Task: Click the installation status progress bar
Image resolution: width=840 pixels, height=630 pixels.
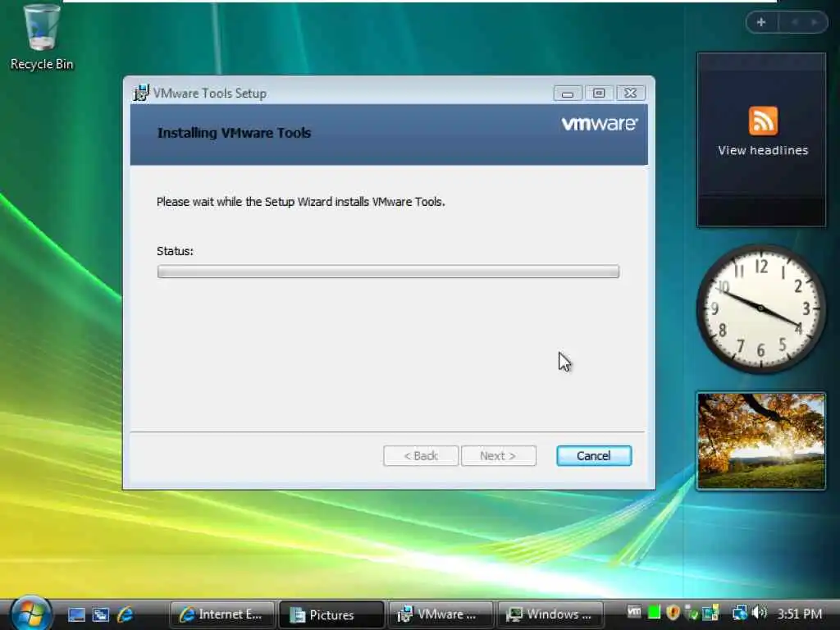Action: tap(388, 272)
